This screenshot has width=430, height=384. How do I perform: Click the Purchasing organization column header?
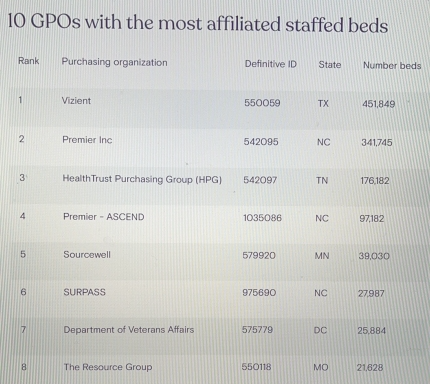(114, 62)
